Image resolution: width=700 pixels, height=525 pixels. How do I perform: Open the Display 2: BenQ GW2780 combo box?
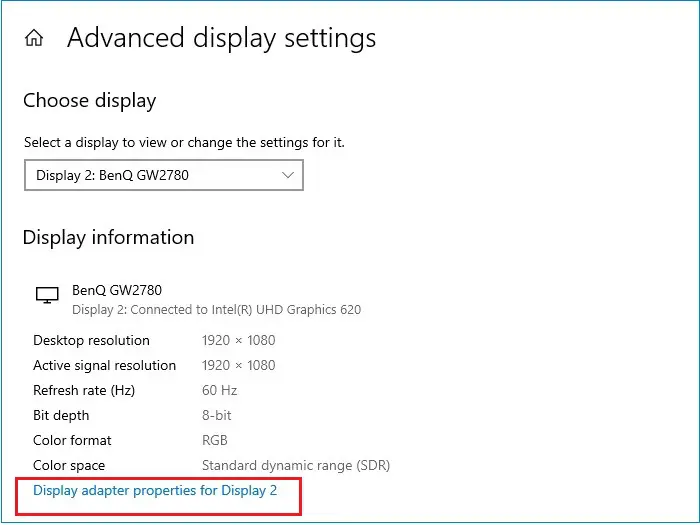click(164, 175)
